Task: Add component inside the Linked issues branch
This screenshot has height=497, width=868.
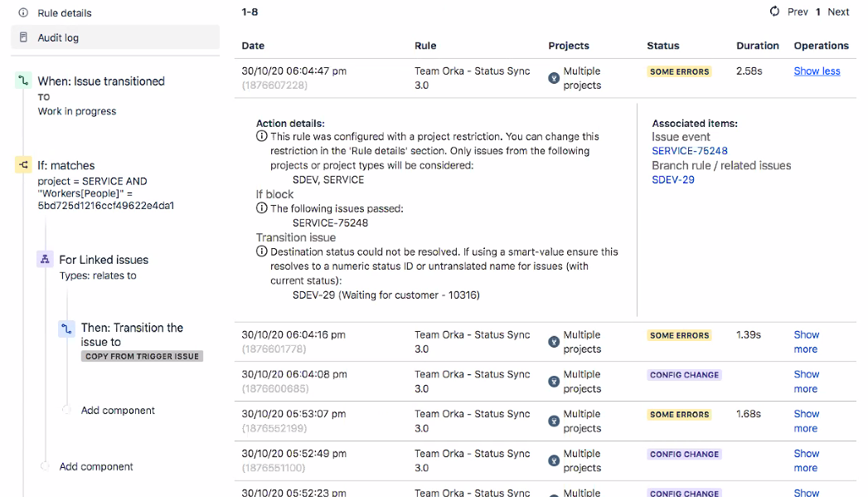Action: pyautogui.click(x=118, y=410)
